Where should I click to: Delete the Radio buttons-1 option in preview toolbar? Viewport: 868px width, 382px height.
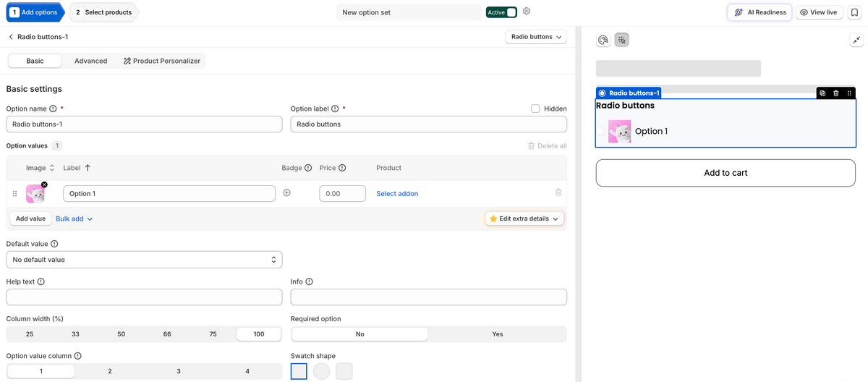[x=836, y=93]
